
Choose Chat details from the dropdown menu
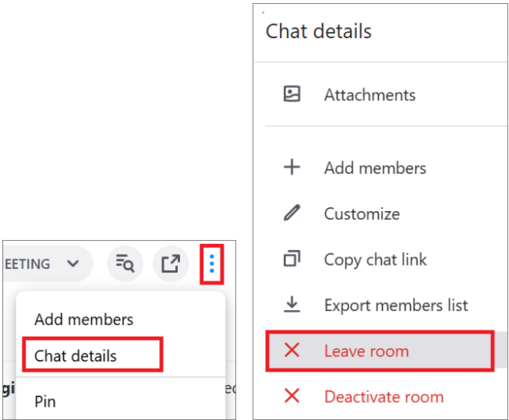tap(76, 356)
